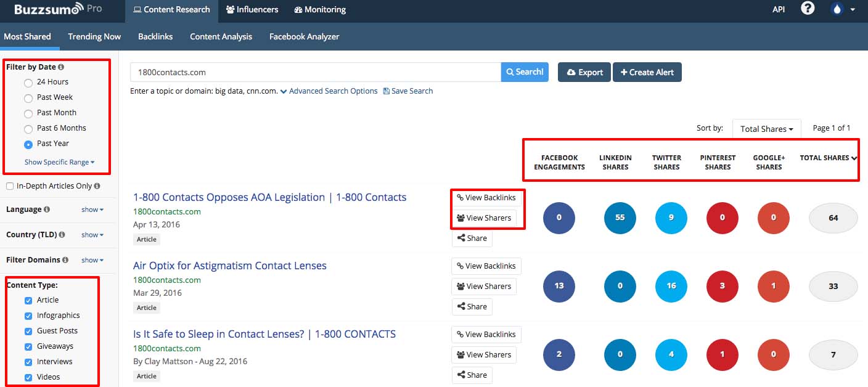Click the total shares bubble showing 64

(833, 218)
